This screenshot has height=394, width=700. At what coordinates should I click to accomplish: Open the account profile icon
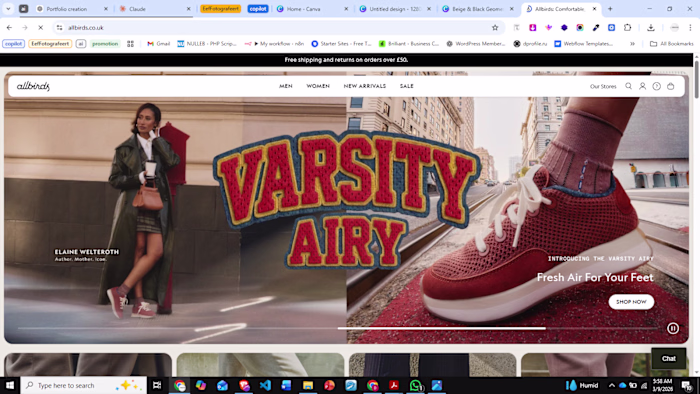coord(642,86)
